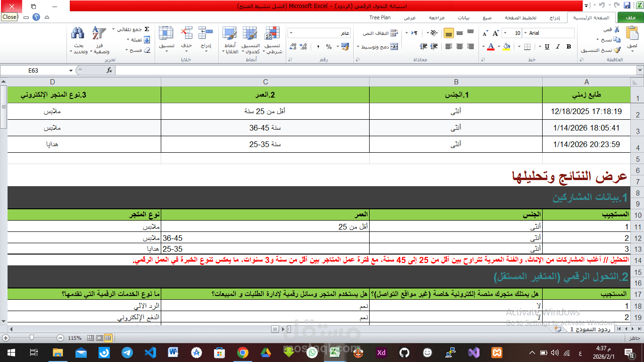Click the Insert cells (إدراج) icon
The width and height of the screenshot is (644, 362).
[206, 33]
